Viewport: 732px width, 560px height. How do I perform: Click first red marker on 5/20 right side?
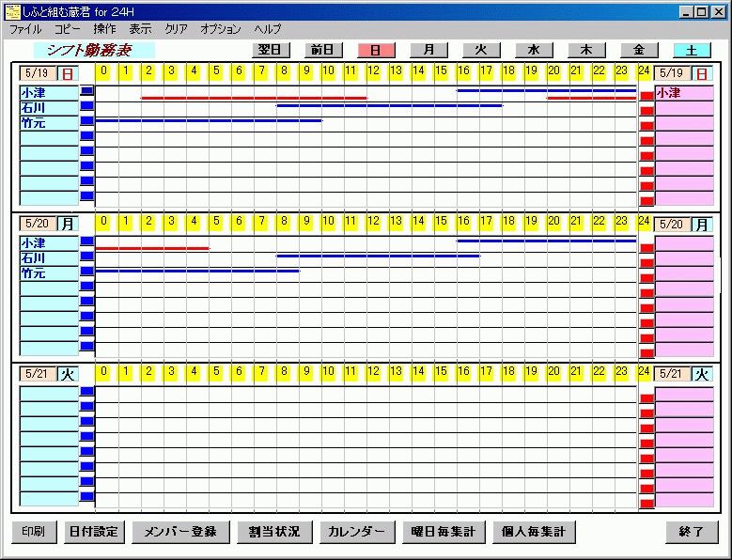646,248
